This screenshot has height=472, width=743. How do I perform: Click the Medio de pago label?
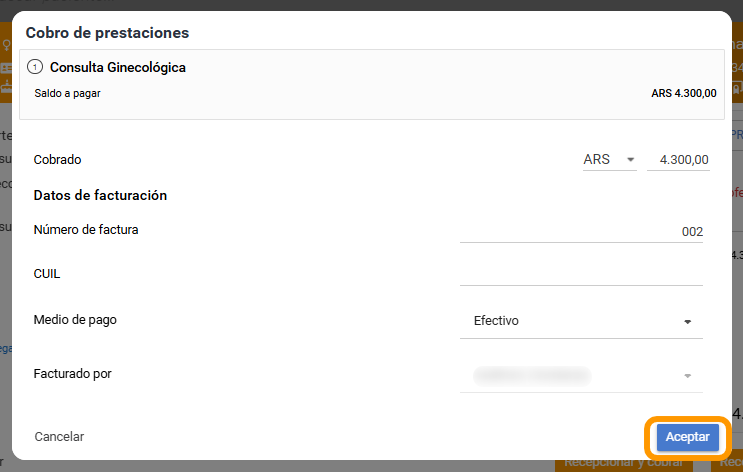coord(75,320)
